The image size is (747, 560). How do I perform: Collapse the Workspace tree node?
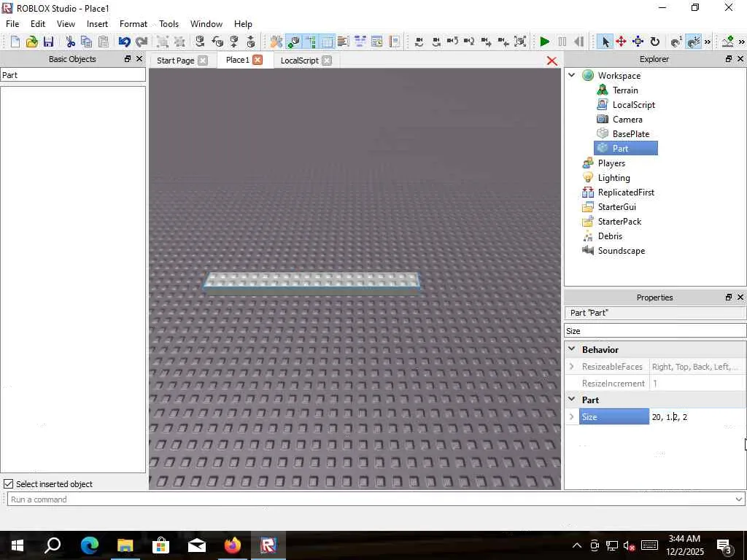pos(572,75)
